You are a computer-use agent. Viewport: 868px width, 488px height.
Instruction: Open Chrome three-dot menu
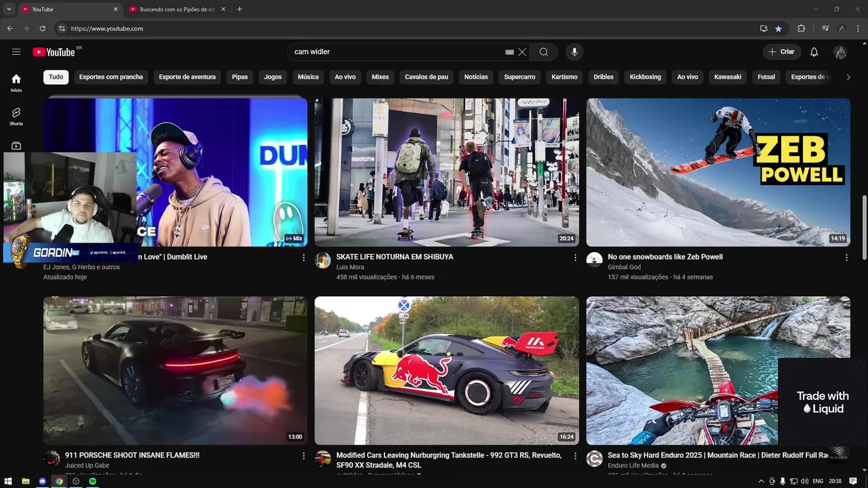[858, 28]
